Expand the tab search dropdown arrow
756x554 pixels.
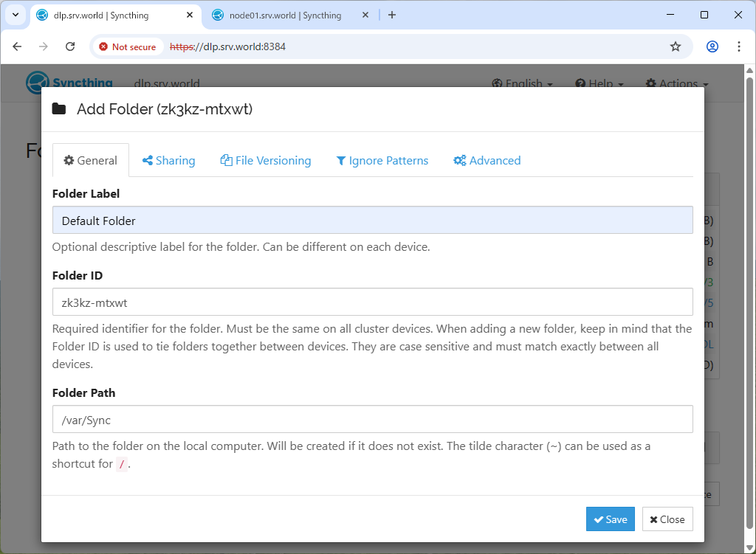click(15, 15)
